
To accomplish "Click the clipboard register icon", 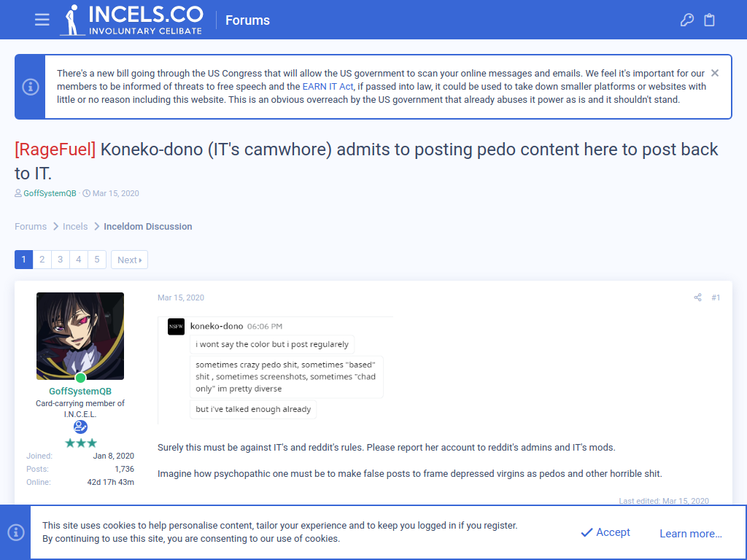I will point(709,20).
